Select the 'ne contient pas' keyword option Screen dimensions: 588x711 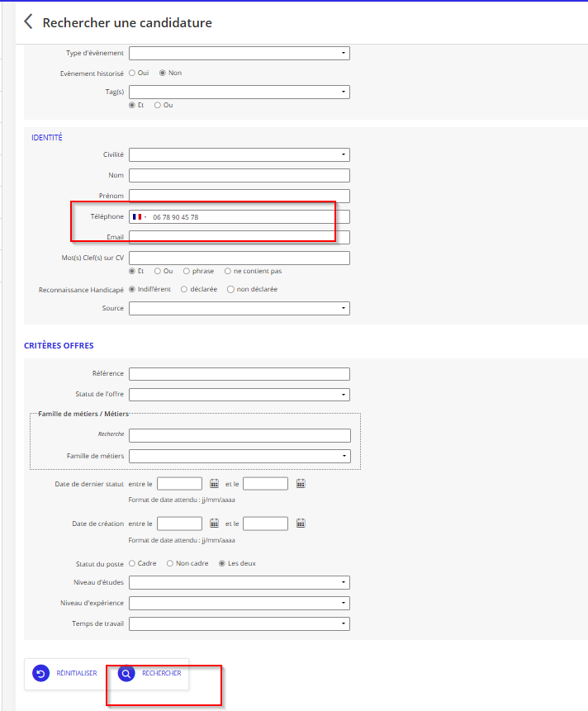(228, 271)
